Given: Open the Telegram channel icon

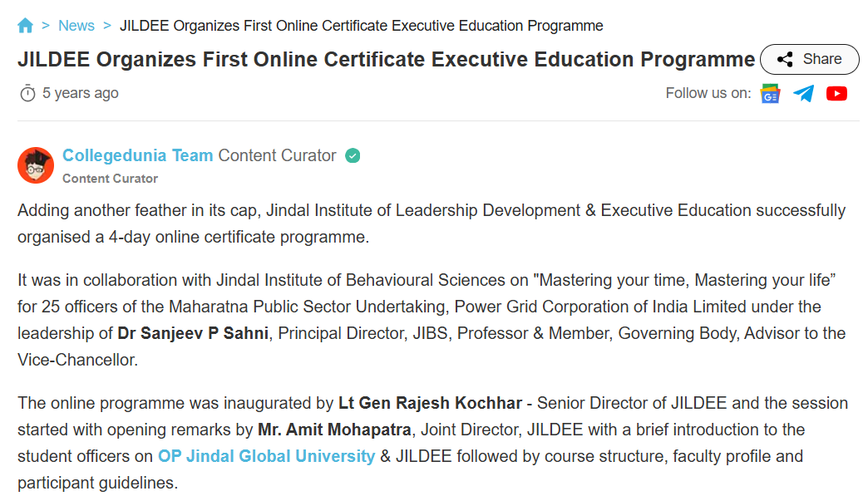Looking at the screenshot, I should tap(803, 93).
